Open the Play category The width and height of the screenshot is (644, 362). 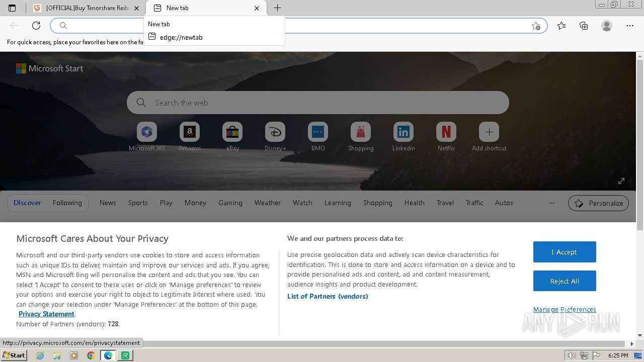point(166,203)
